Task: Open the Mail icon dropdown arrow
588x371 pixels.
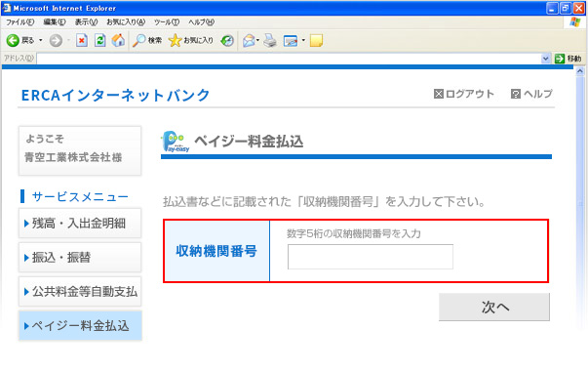Action: 258,40
